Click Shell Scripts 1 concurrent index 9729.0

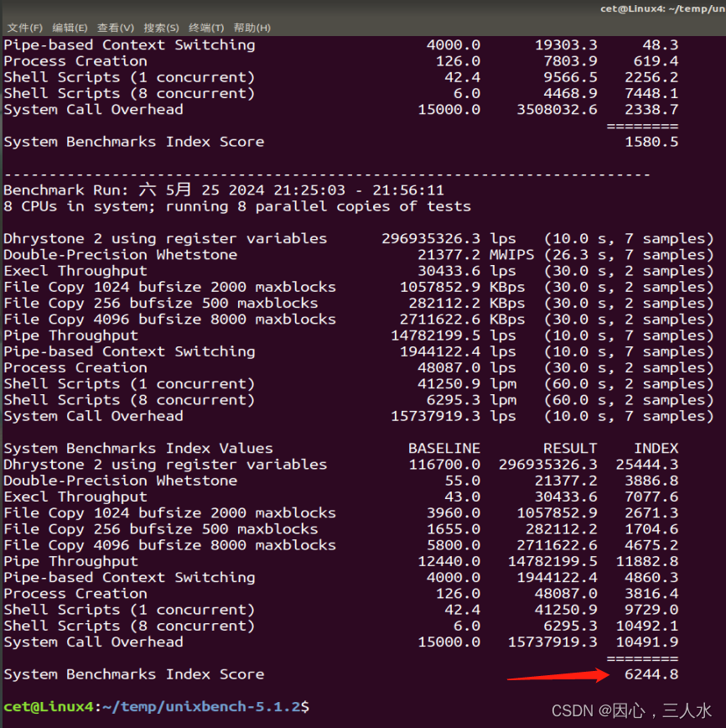pos(651,610)
